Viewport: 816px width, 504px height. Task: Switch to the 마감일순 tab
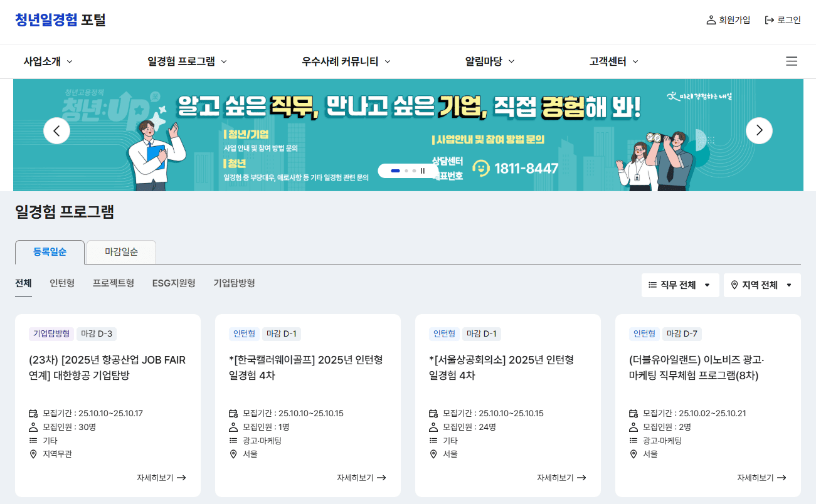coord(120,251)
